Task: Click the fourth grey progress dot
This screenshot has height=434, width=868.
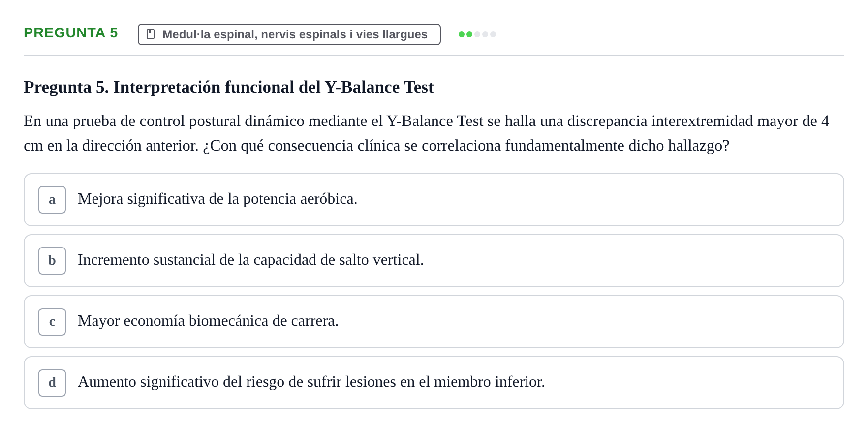Action: pos(485,34)
